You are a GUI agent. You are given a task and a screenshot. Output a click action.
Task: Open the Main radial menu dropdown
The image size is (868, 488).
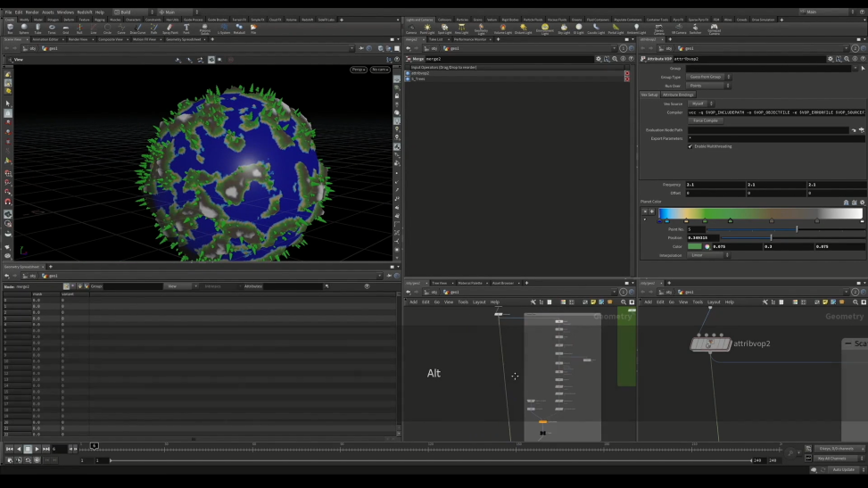(x=178, y=12)
